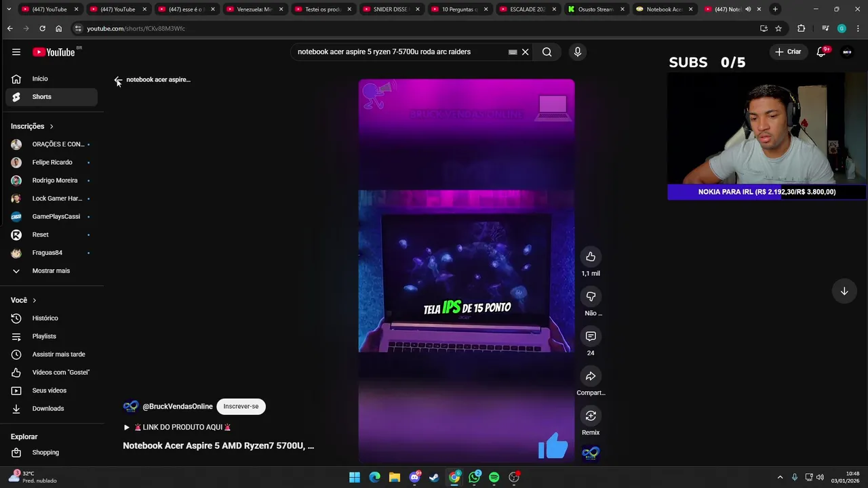868x488 pixels.
Task: Show hidden system tray icons
Action: (780, 477)
